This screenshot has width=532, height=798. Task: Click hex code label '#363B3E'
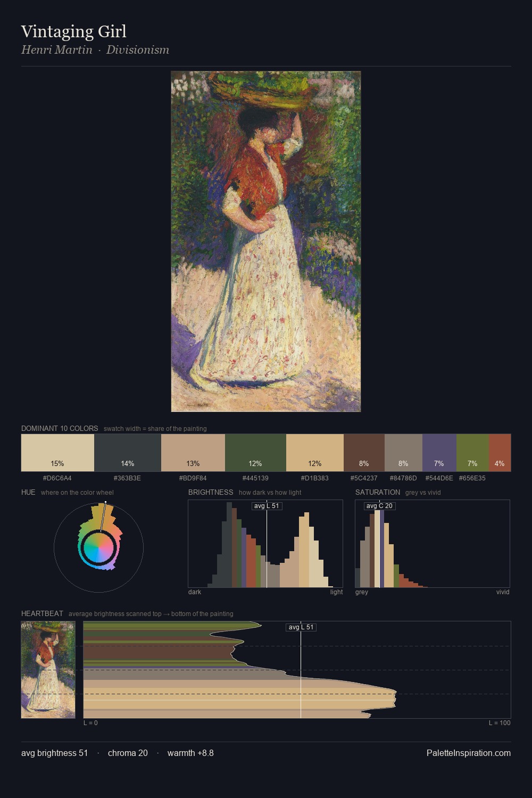[127, 478]
